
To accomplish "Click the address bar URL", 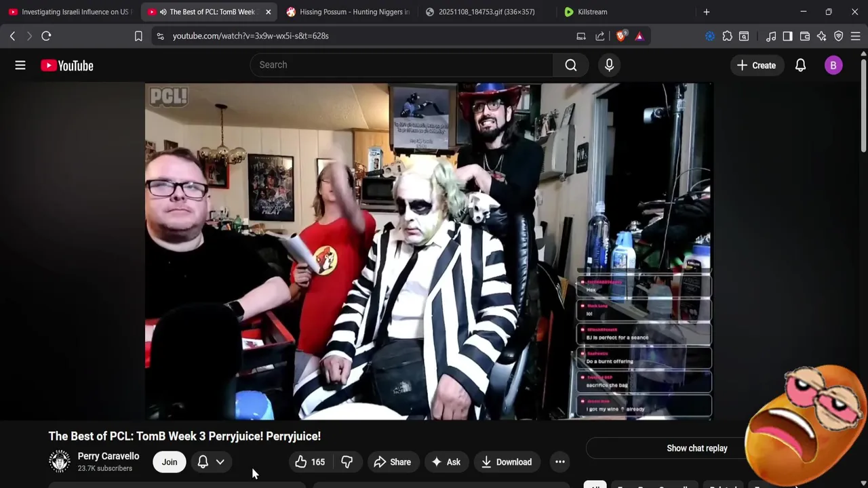I will point(250,36).
